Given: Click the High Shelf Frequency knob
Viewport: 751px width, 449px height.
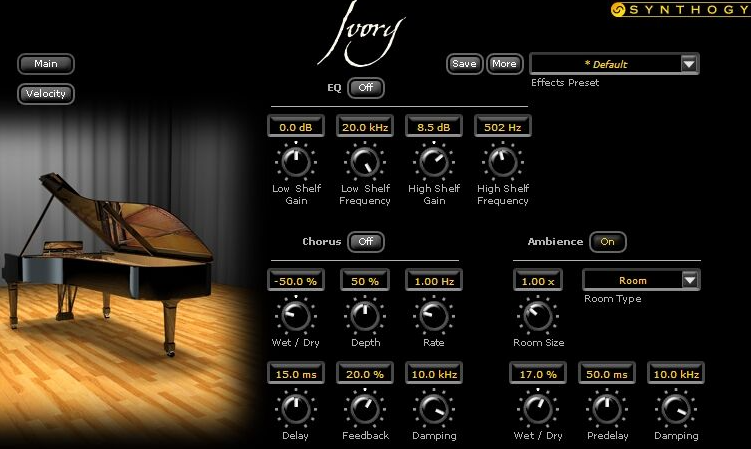Looking at the screenshot, I should click(502, 162).
